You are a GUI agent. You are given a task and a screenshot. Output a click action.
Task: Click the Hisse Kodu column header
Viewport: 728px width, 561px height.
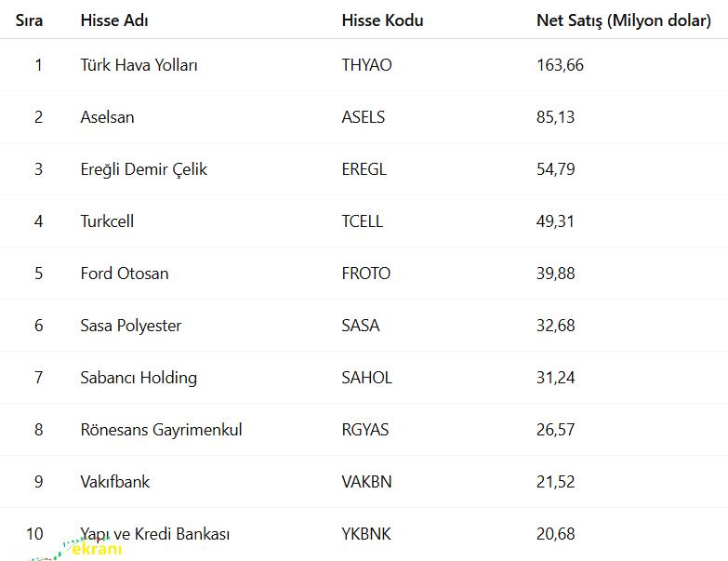point(382,20)
